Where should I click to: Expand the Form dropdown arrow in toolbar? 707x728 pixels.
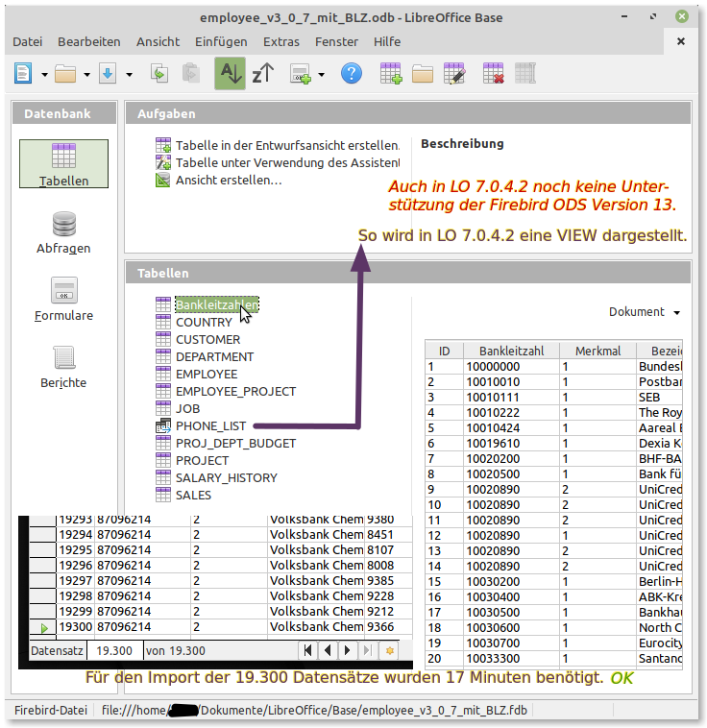[322, 74]
